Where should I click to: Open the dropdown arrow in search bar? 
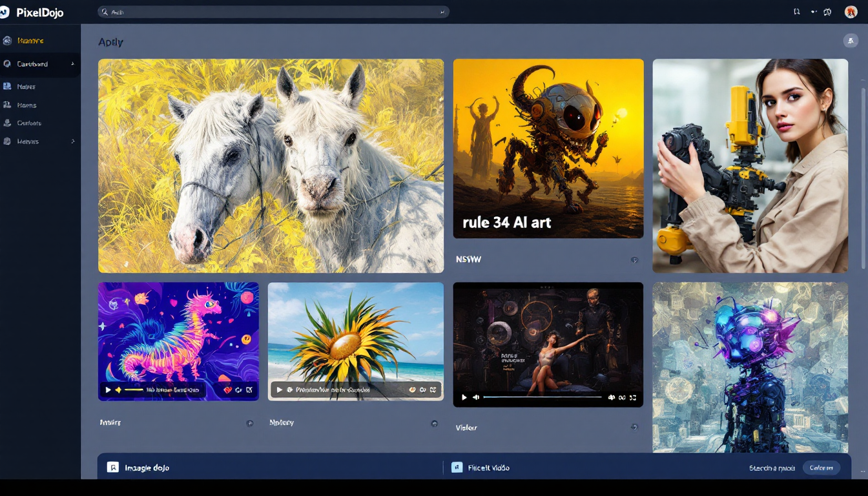click(x=442, y=12)
